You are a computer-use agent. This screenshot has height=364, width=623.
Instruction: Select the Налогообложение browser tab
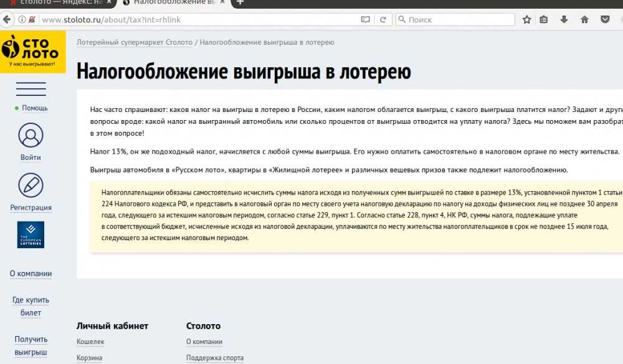click(x=173, y=2)
